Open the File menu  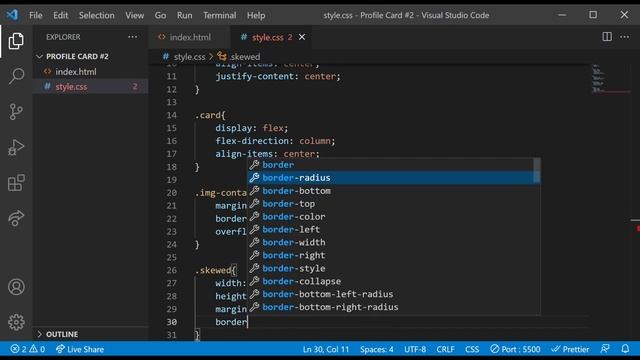36,15
